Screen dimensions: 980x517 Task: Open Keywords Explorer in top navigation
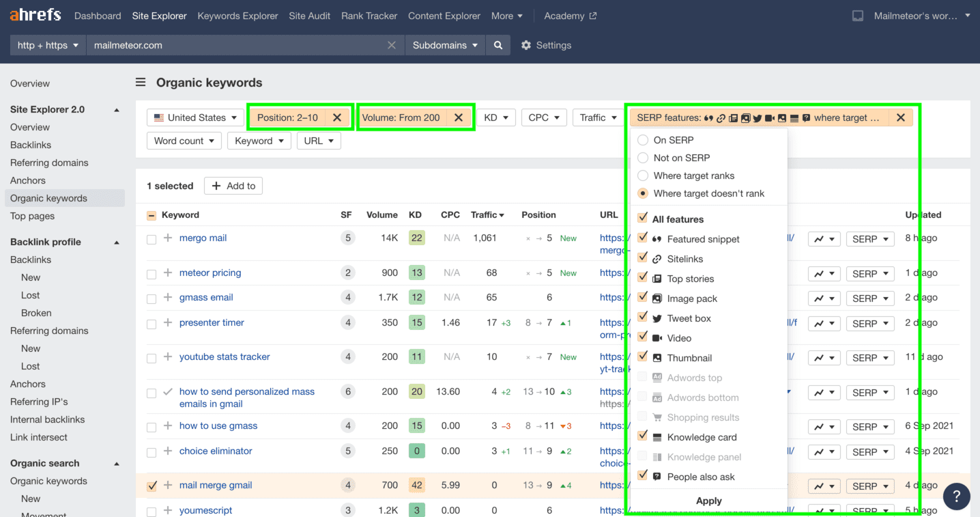pyautogui.click(x=237, y=16)
